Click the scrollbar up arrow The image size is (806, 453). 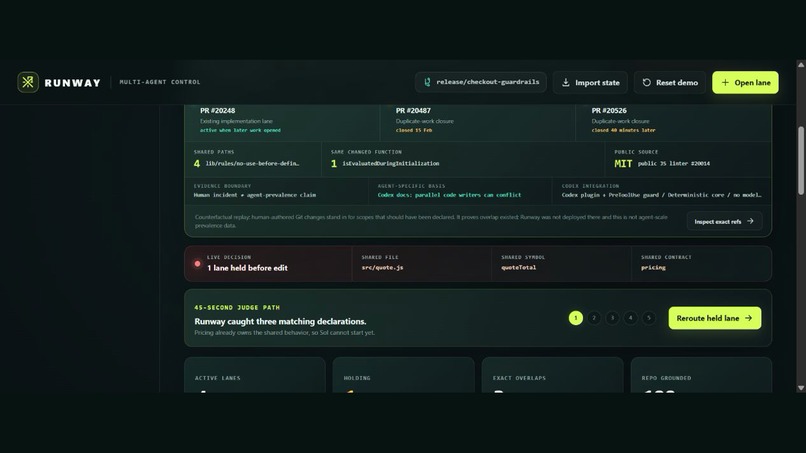pyautogui.click(x=800, y=65)
